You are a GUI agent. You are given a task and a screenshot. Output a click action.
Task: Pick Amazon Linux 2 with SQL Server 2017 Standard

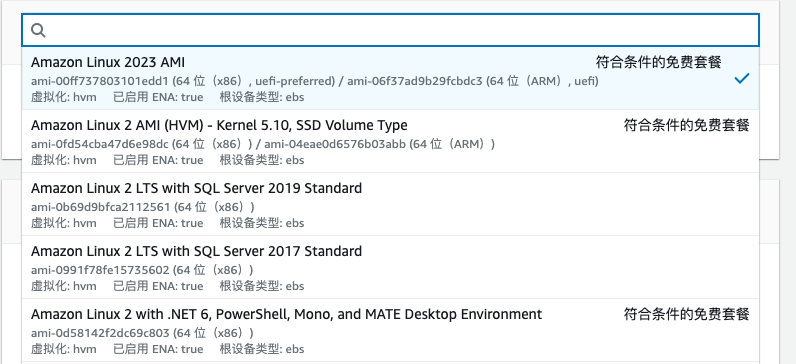tap(390, 267)
